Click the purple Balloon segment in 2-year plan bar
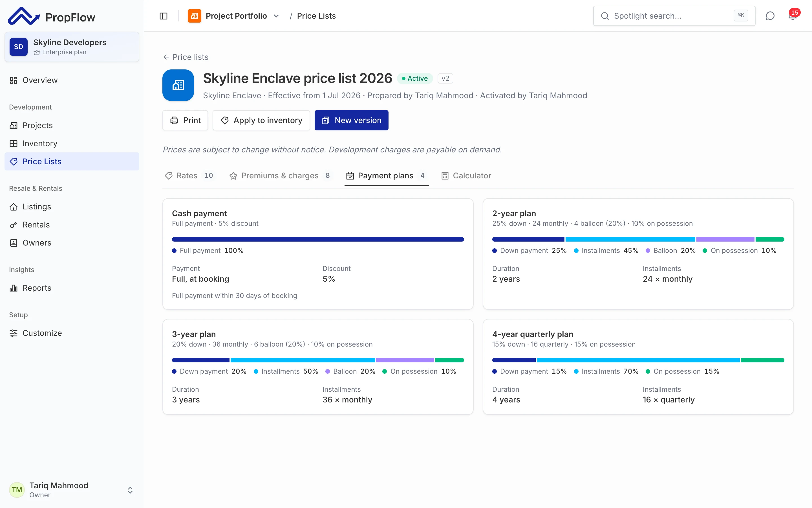 pyautogui.click(x=725, y=239)
